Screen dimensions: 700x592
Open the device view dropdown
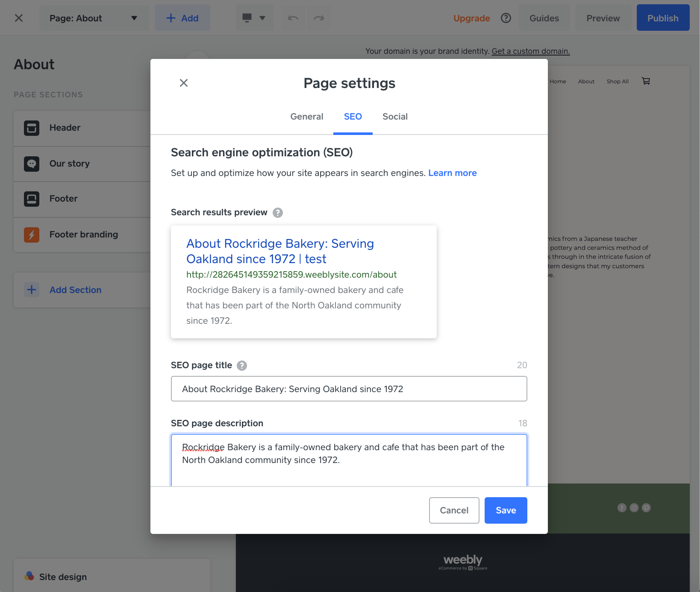pos(254,18)
